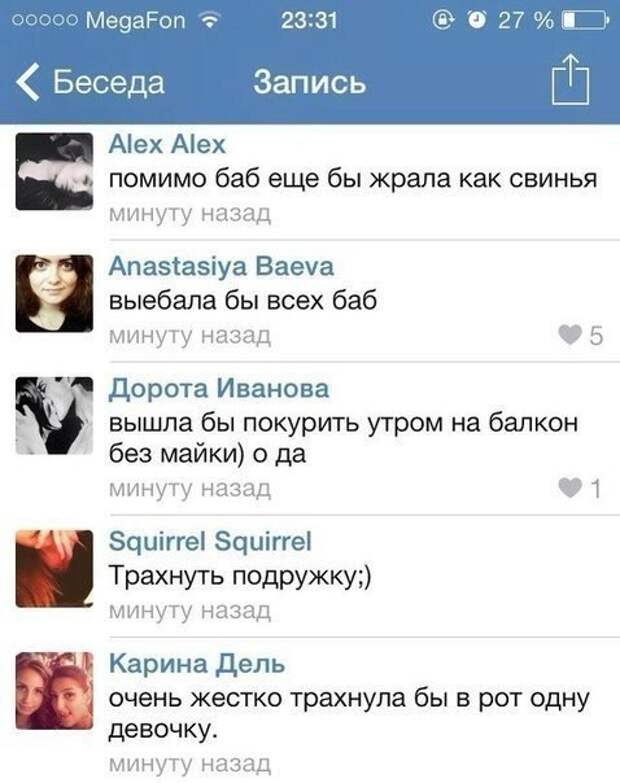Open Alex Alex profile avatar
Viewport: 620px width, 783px height.
54,171
